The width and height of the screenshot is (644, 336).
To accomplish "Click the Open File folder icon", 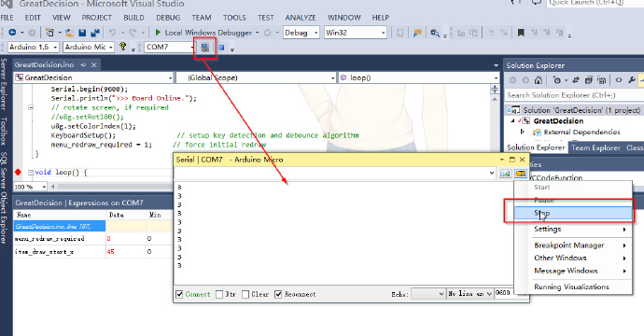I will tap(69, 33).
